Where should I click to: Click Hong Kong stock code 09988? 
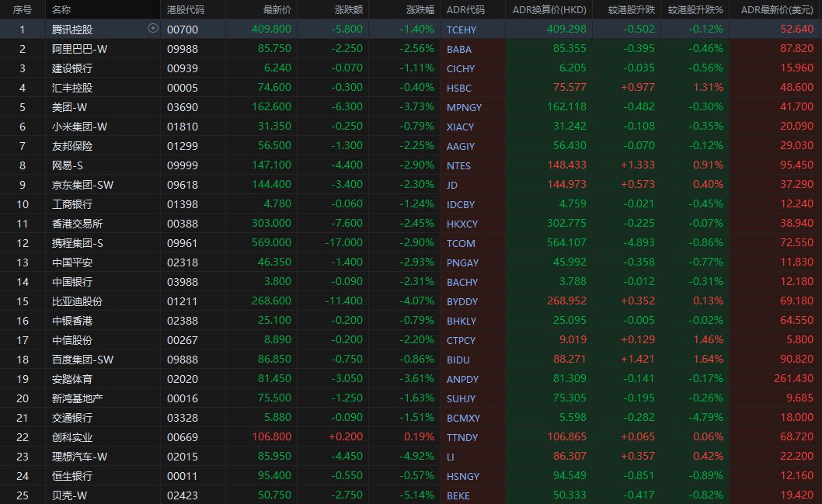pos(183,49)
